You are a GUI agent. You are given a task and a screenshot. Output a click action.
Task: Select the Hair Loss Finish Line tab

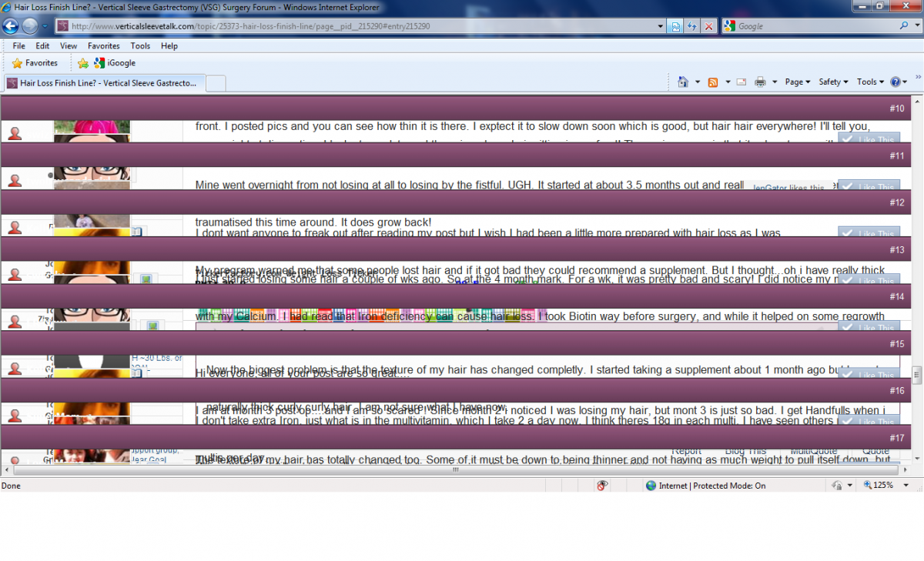(103, 82)
